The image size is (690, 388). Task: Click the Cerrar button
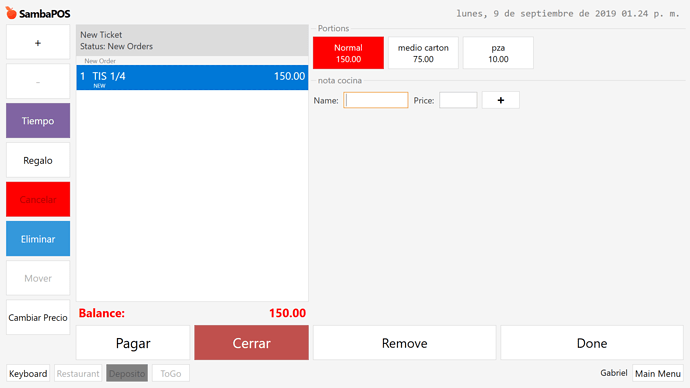251,343
